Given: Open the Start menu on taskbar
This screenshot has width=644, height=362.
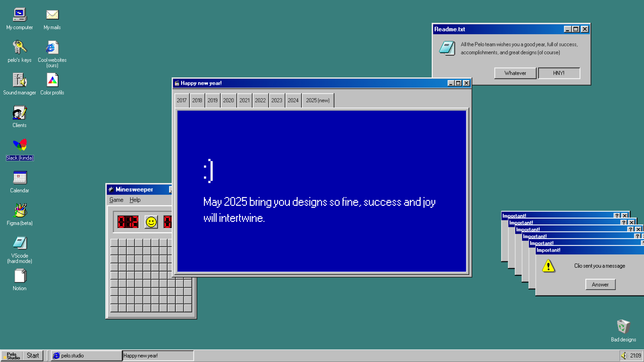Looking at the screenshot, I should click(33, 356).
